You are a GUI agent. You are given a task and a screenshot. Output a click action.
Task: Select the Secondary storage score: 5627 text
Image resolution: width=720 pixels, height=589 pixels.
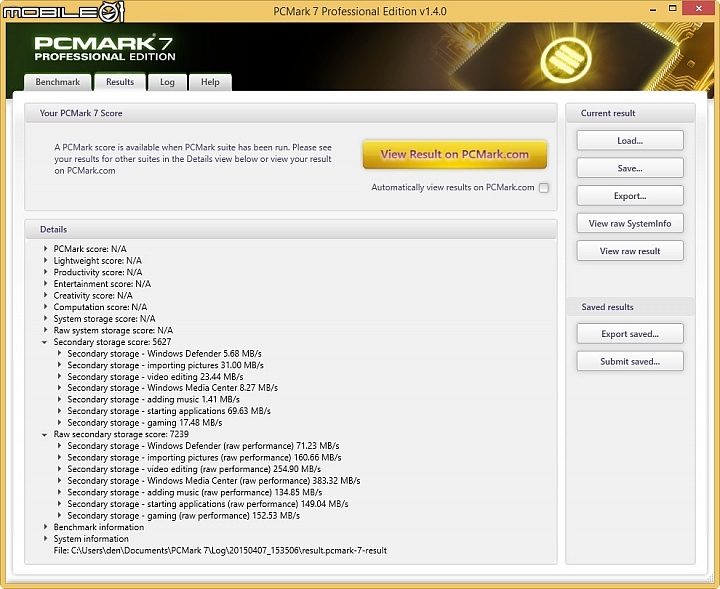click(112, 342)
